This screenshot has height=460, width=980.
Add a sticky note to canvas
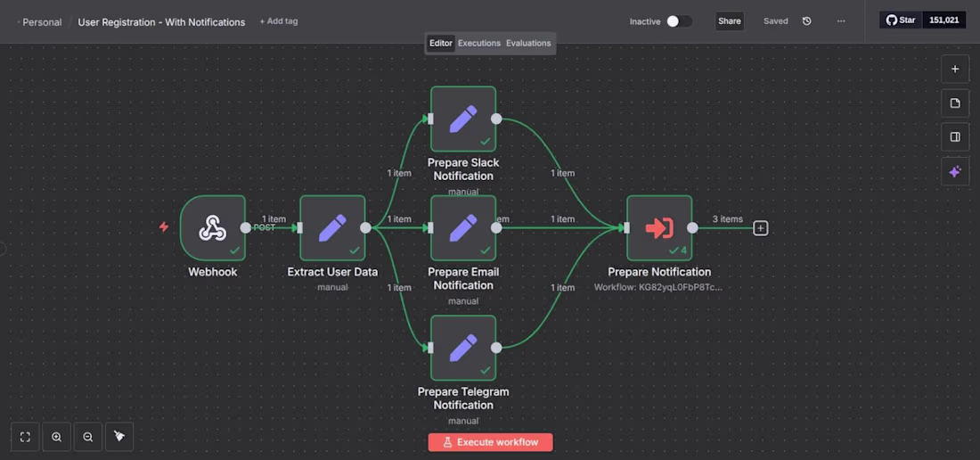pos(955,103)
